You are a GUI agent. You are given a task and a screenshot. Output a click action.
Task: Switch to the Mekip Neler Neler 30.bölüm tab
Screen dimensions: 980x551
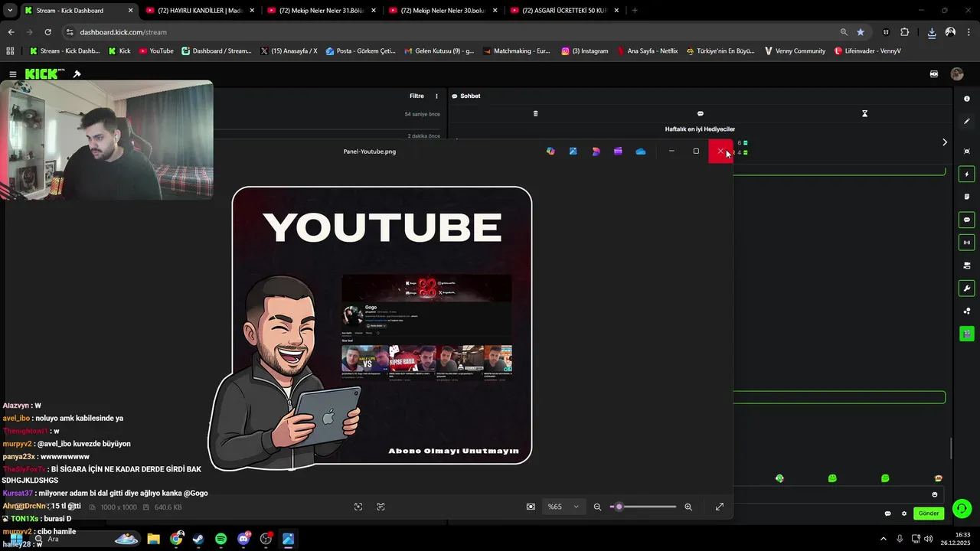pos(443,11)
